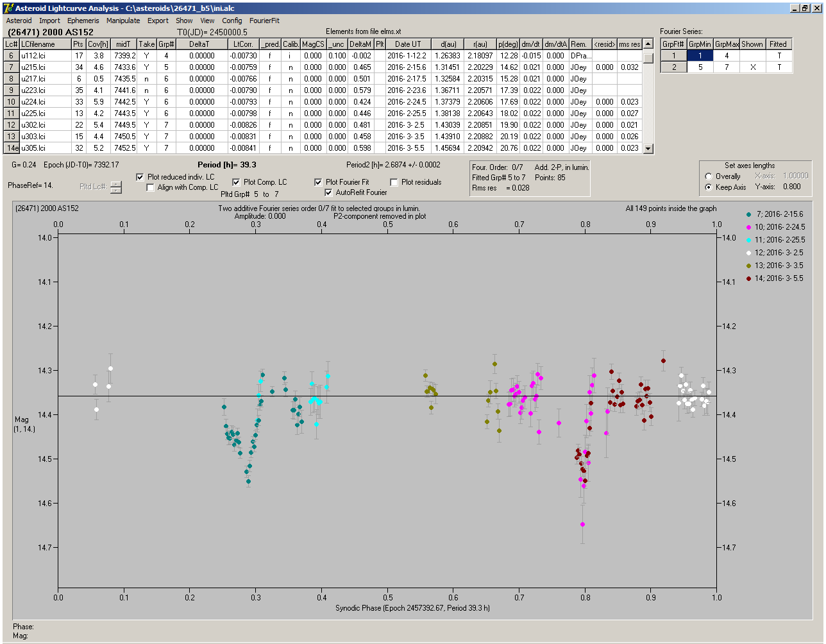Click the Rem. cell 'DPra...' for u112.lci

pyautogui.click(x=580, y=56)
